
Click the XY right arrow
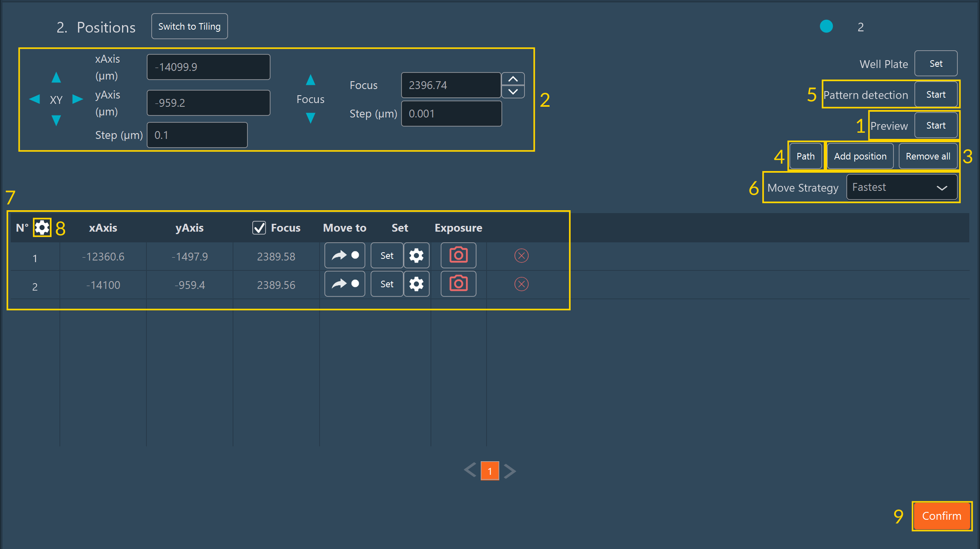[78, 99]
